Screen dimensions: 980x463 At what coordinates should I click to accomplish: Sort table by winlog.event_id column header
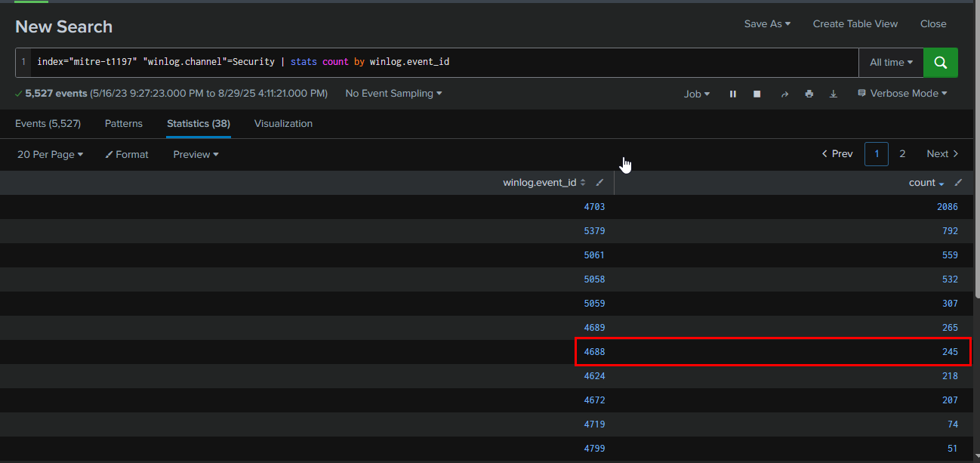click(x=539, y=183)
